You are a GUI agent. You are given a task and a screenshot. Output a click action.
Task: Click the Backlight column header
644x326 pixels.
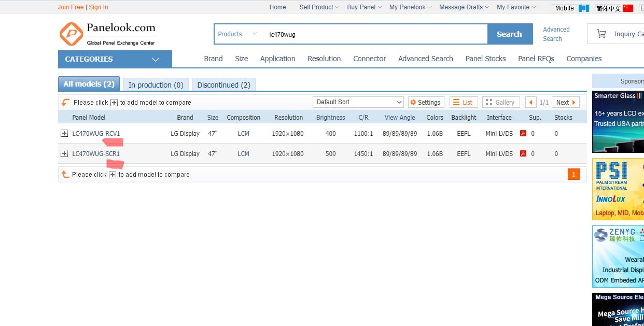[x=464, y=118]
